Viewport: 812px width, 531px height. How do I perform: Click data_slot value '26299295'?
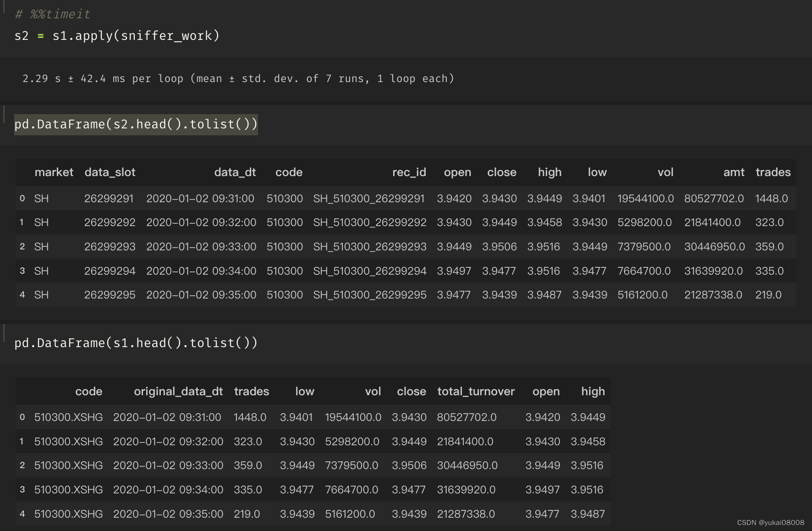(110, 295)
